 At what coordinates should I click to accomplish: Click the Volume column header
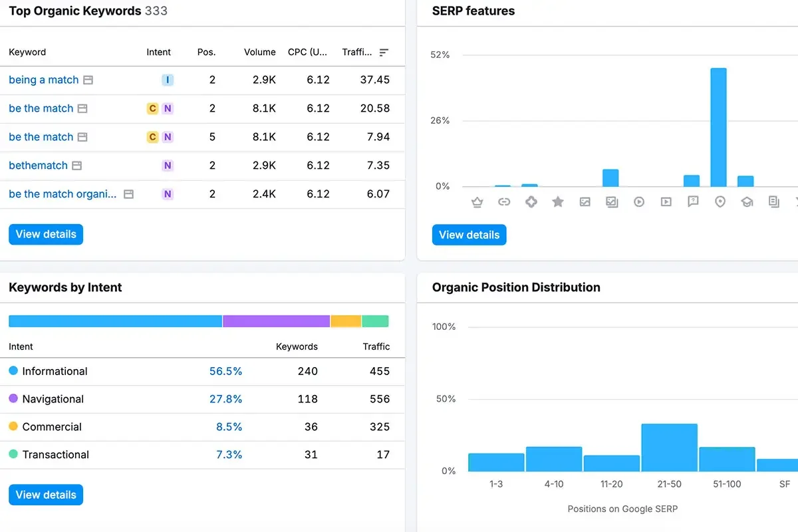point(259,53)
